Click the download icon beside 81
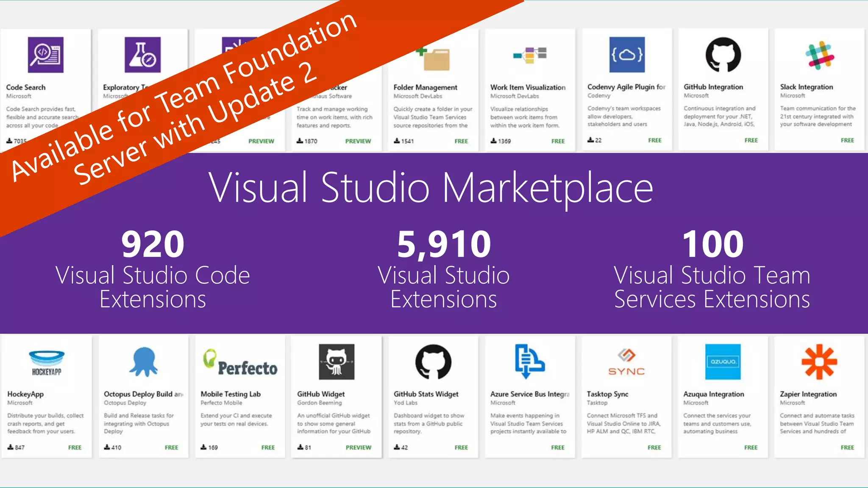Screen dimensions: 868x488 (x=300, y=447)
